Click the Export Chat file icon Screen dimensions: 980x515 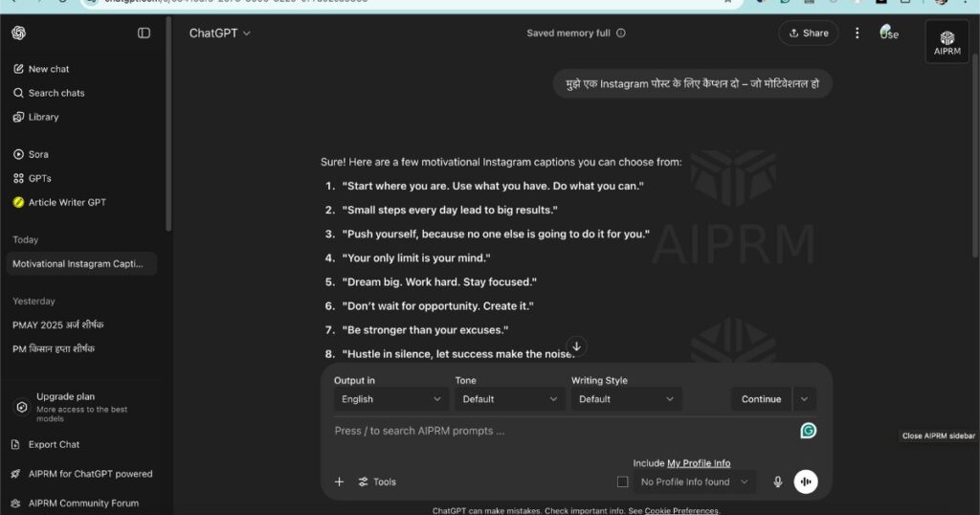point(15,444)
